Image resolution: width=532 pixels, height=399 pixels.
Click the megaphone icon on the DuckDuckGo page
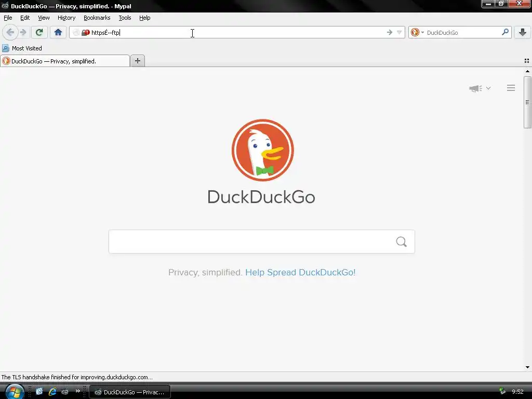point(476,88)
